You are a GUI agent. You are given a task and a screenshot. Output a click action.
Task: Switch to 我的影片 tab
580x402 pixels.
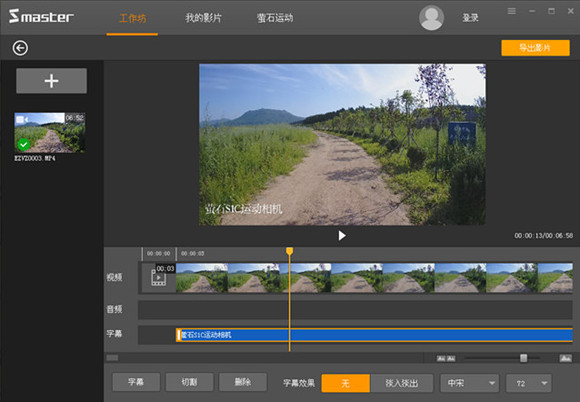click(x=203, y=18)
